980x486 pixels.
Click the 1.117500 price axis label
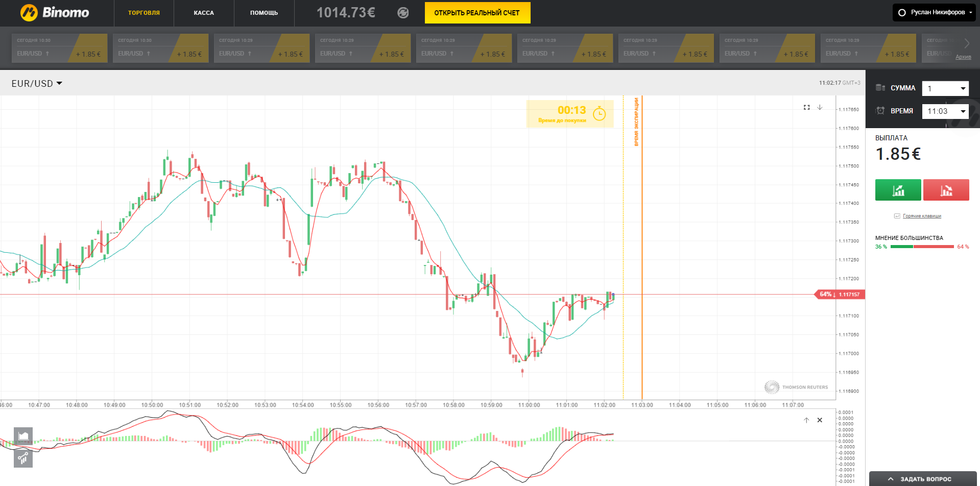pos(849,166)
